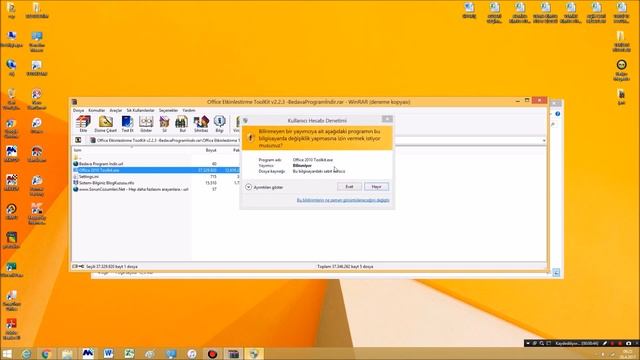Select the www.SorunCozumleri.Net url file
Image resolution: width=640 pixels, height=360 pixels.
[131, 189]
